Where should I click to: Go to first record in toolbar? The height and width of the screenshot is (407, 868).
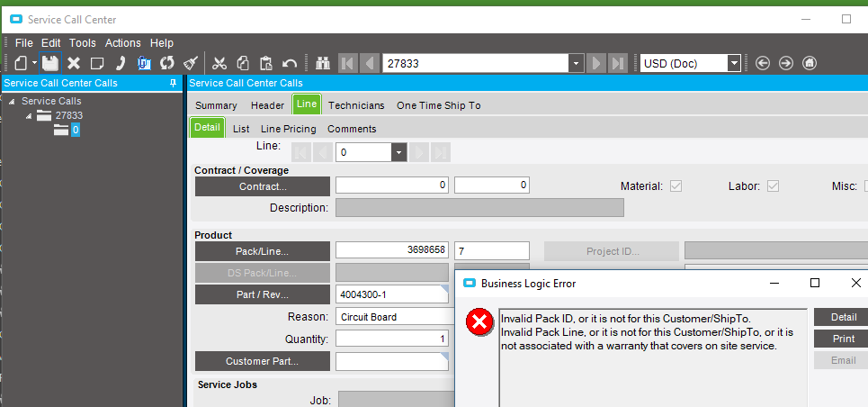tap(347, 63)
